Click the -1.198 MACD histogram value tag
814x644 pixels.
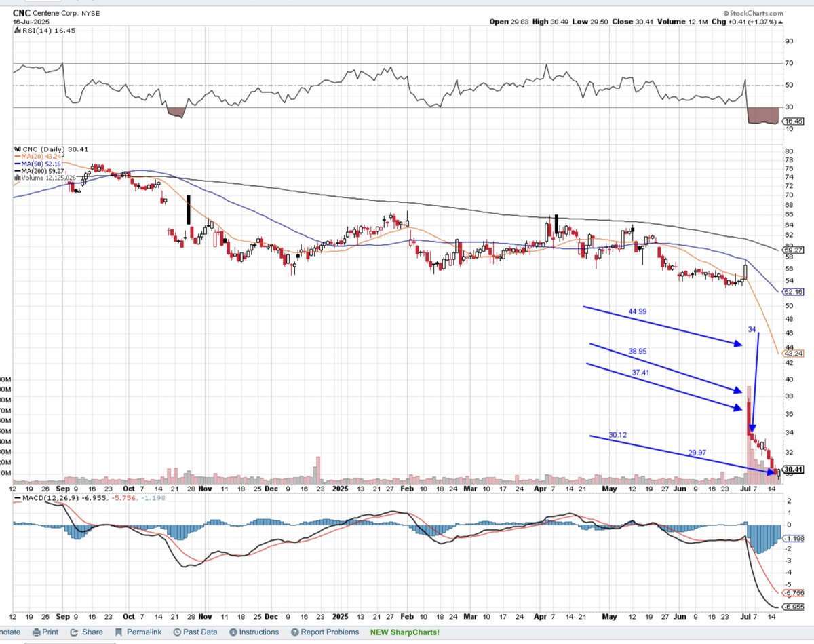793,539
